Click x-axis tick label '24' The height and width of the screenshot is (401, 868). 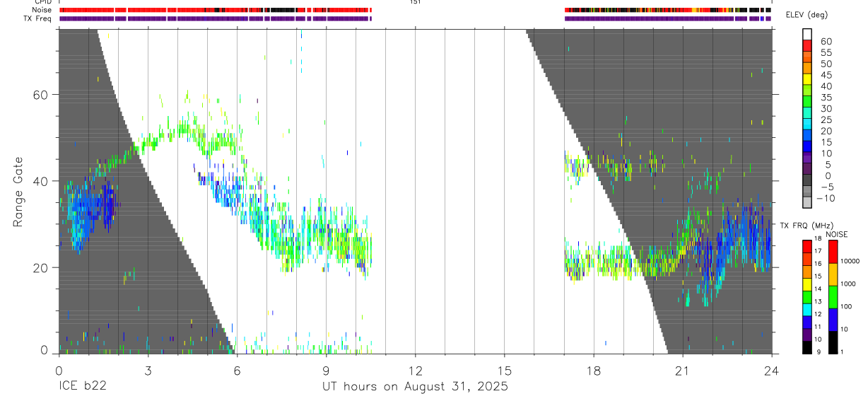click(x=771, y=370)
